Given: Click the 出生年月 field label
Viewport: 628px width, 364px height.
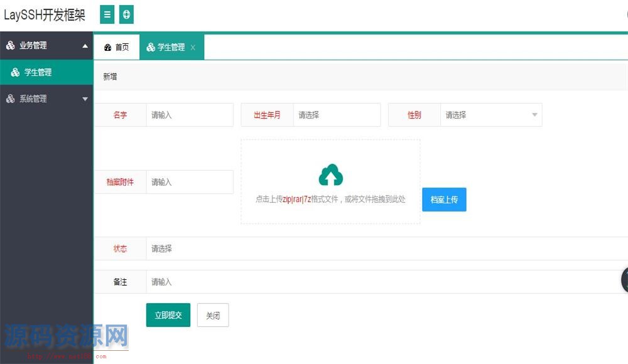Looking at the screenshot, I should 267,115.
